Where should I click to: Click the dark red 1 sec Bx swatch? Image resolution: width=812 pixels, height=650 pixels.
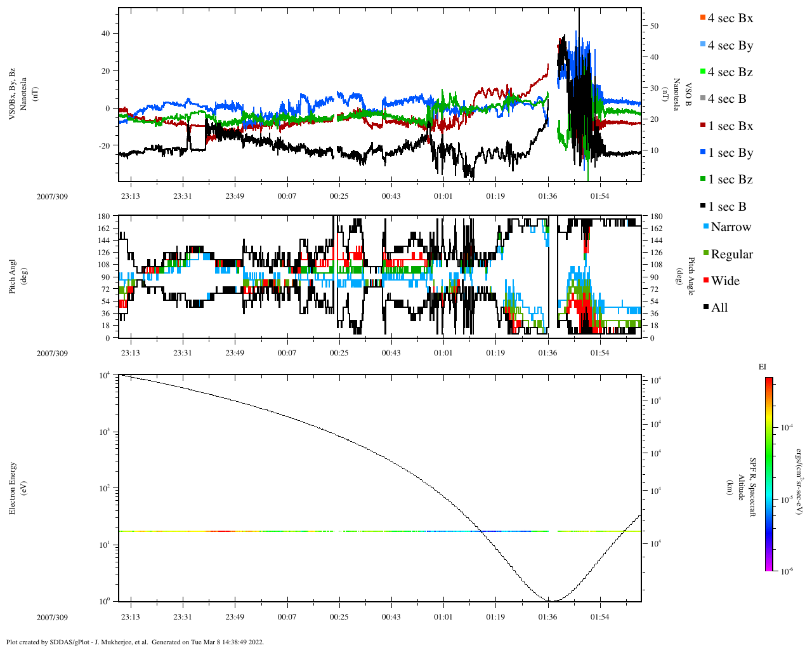[702, 125]
